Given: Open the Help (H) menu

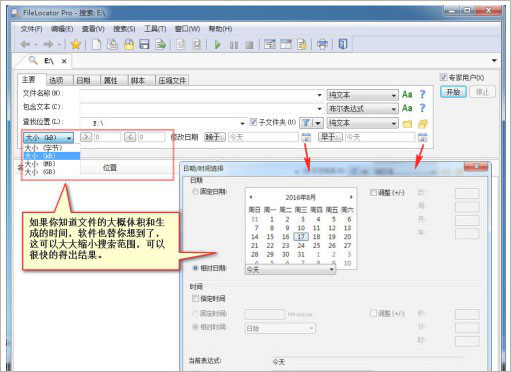Looking at the screenshot, I should [220, 29].
